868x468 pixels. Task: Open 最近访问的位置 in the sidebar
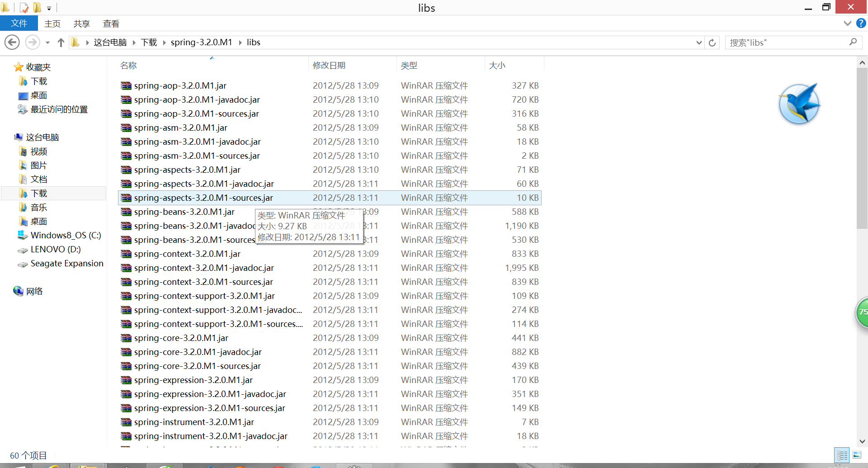coord(59,109)
